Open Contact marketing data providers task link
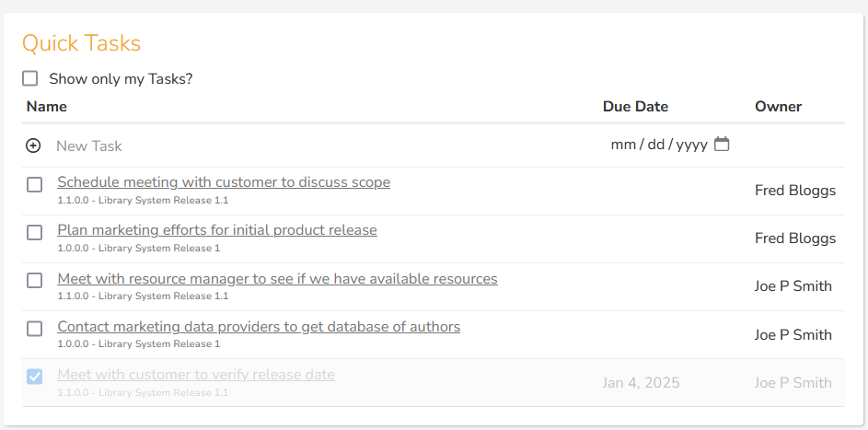 point(259,327)
